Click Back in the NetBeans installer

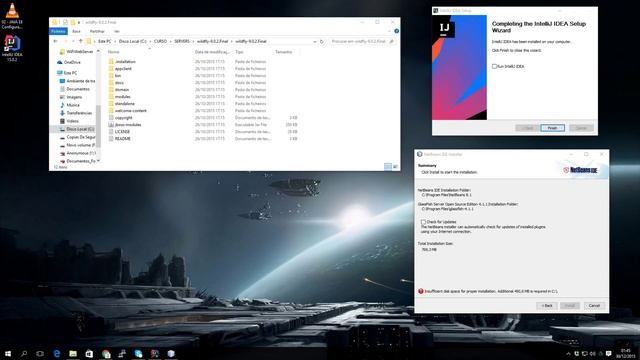547,305
